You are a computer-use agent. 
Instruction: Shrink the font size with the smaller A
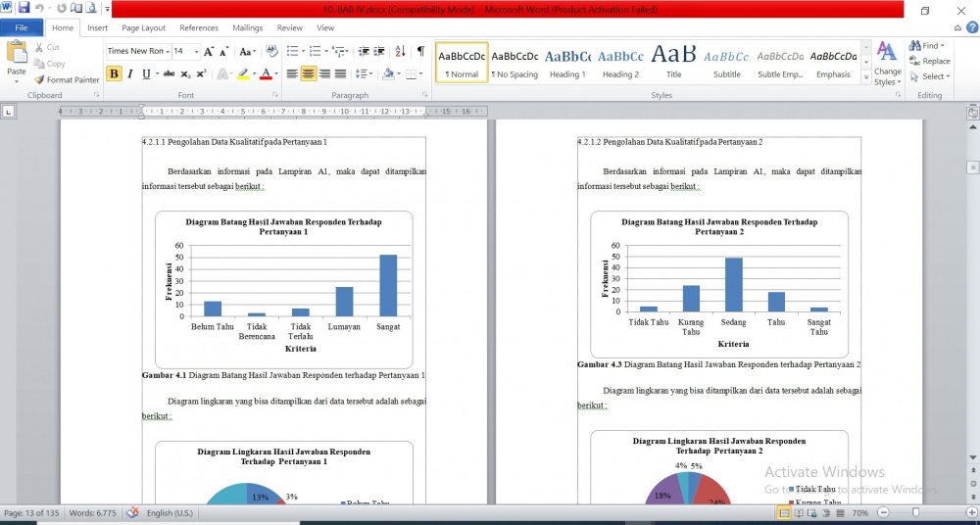pos(224,51)
